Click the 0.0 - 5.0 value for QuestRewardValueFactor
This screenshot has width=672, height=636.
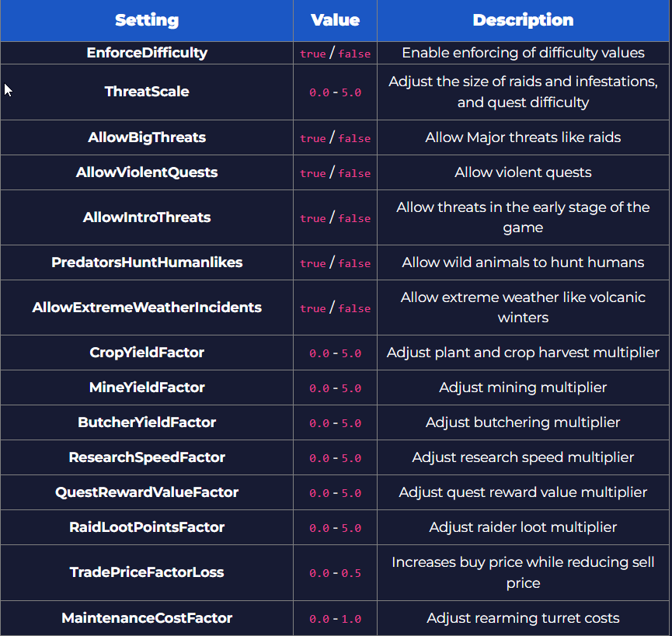coord(335,493)
